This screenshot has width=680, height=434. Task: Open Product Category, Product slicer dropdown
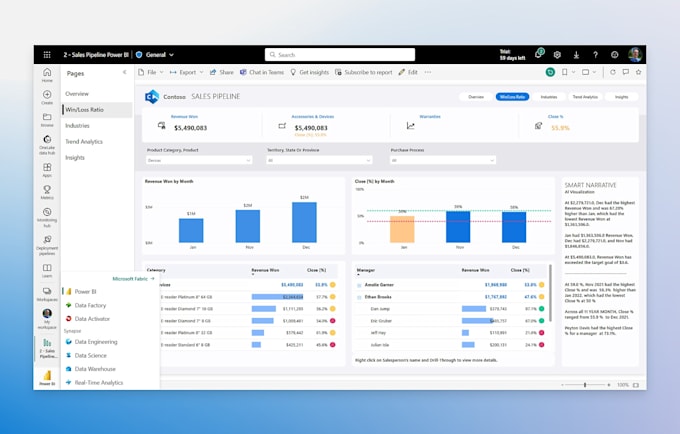pos(199,160)
